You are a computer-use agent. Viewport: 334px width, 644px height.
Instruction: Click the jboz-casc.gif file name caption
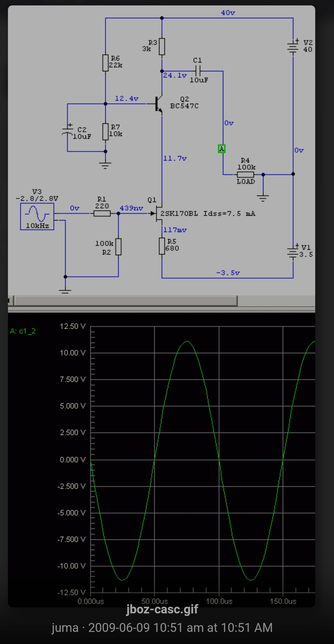point(162,609)
